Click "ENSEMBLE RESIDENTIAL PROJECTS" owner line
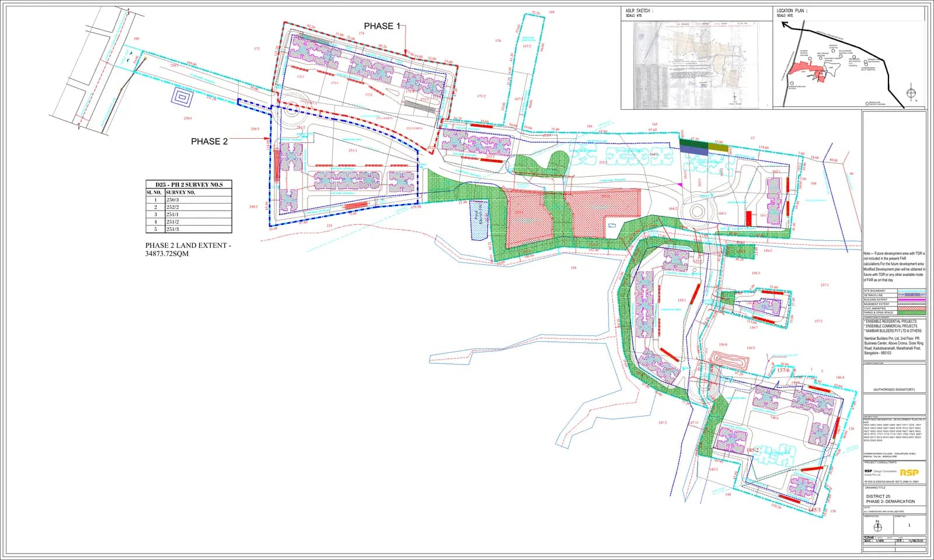 coord(891,321)
